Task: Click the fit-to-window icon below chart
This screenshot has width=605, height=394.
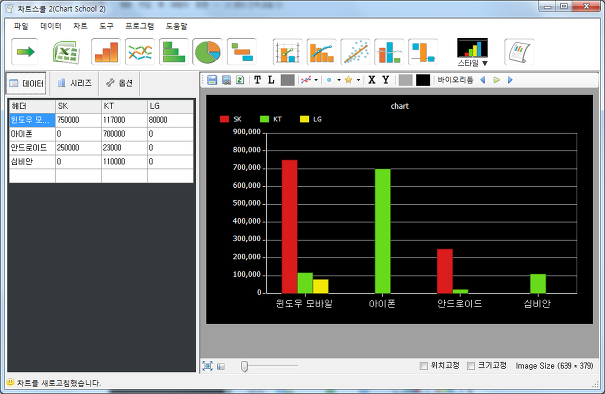Action: tap(207, 366)
